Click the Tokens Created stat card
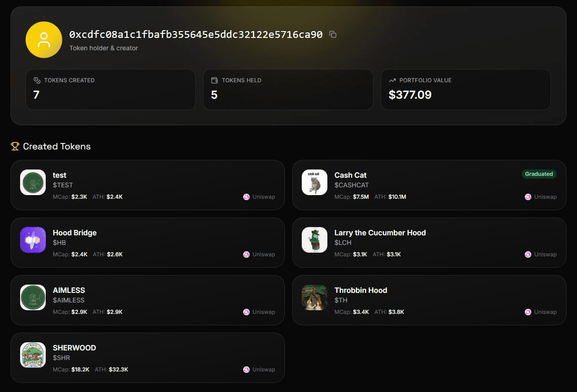Screen dimensions: 577x392 [x=111, y=90]
